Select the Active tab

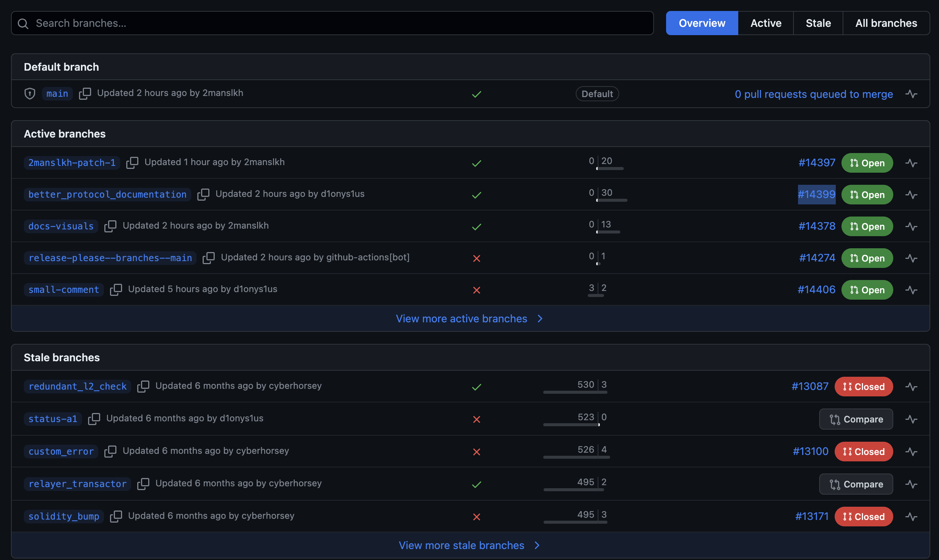click(x=765, y=23)
